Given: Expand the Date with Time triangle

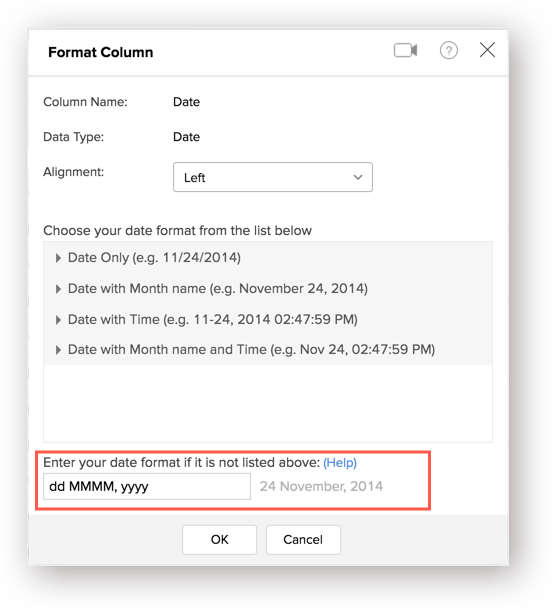Looking at the screenshot, I should tap(58, 320).
